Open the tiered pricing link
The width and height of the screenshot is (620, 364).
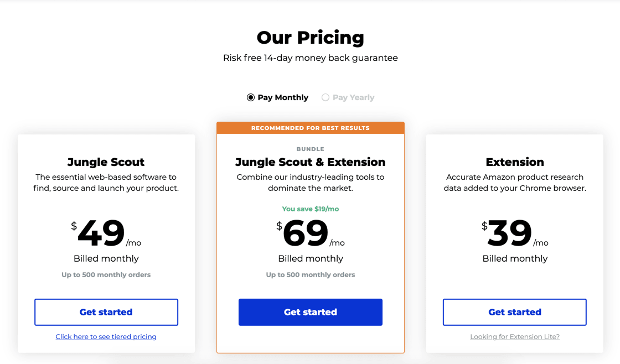[x=106, y=337]
